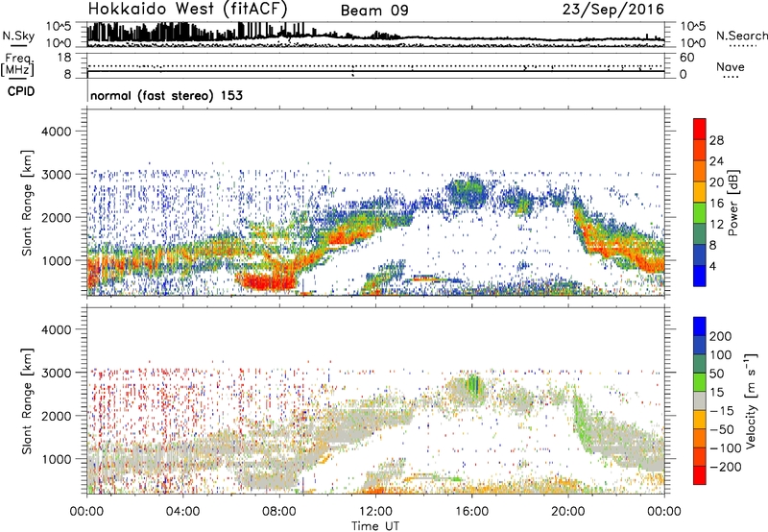Click the Velocity color bar
This screenshot has width=768, height=532.
(x=700, y=400)
